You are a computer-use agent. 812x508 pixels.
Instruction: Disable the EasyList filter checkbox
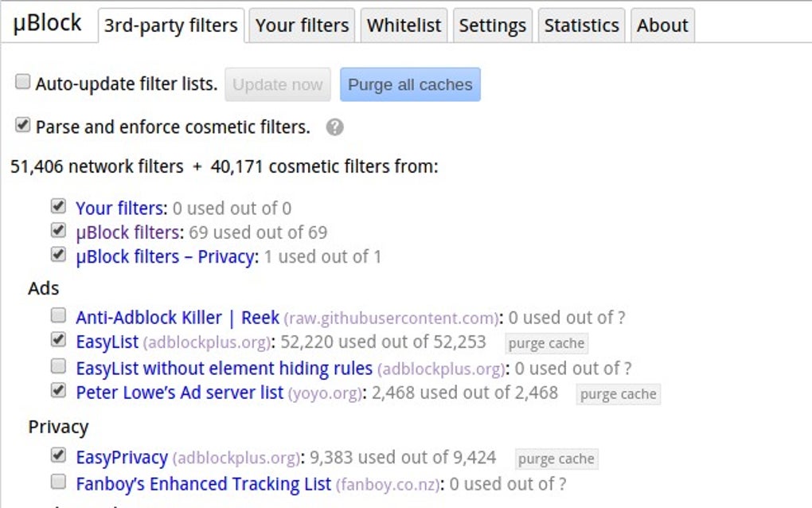click(58, 340)
